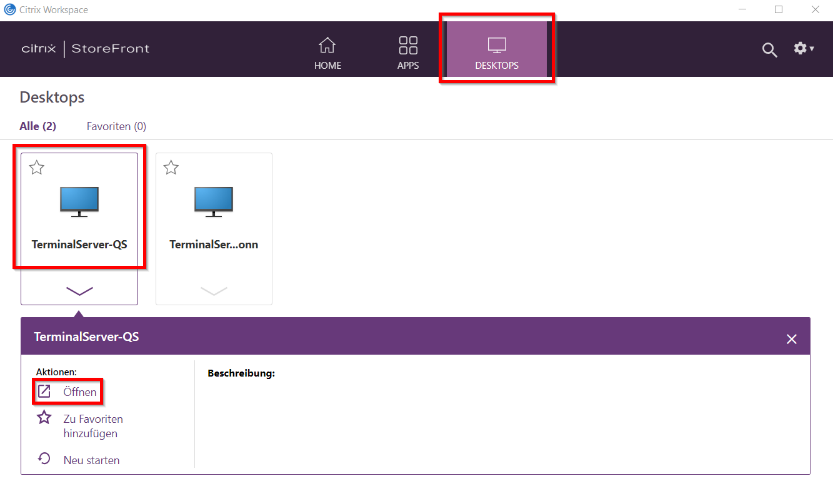The image size is (833, 481).
Task: Click the Citrix StoreFront logo
Action: 86,49
